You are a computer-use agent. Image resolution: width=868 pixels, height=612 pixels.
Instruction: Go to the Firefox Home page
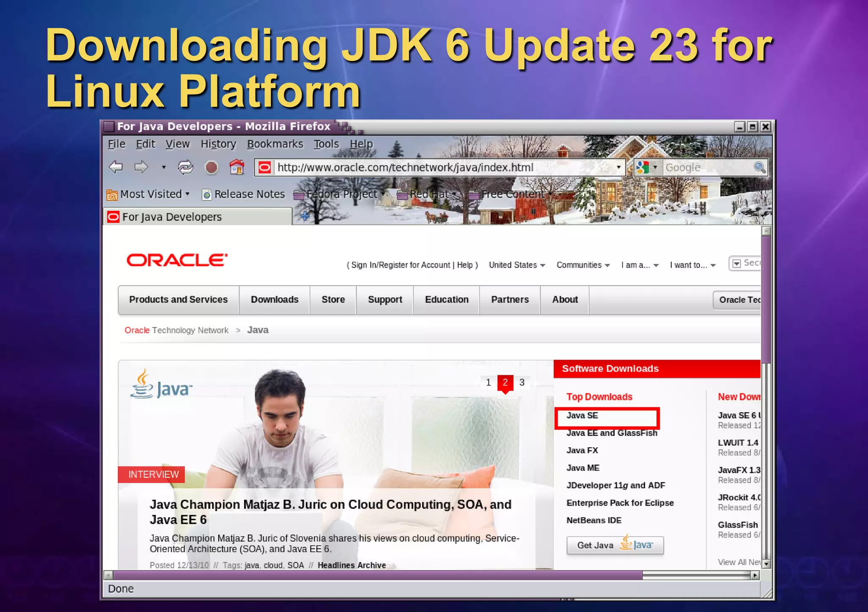pyautogui.click(x=237, y=167)
